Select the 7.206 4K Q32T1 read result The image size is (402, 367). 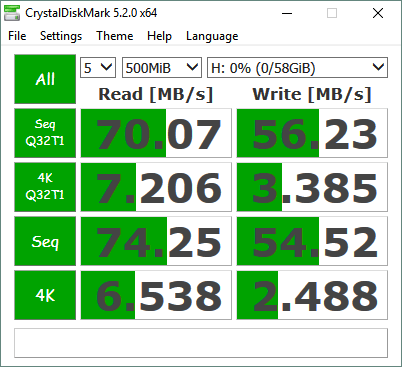[x=156, y=187]
